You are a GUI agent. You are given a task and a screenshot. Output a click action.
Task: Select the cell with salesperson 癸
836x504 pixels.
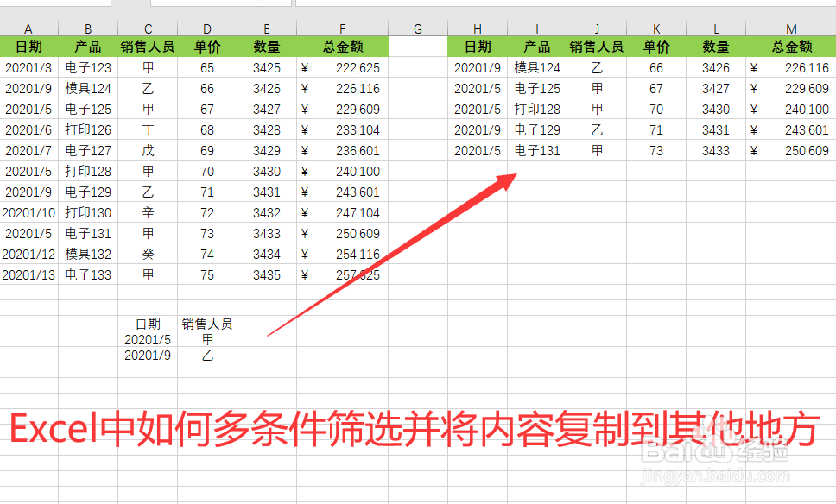(x=147, y=254)
